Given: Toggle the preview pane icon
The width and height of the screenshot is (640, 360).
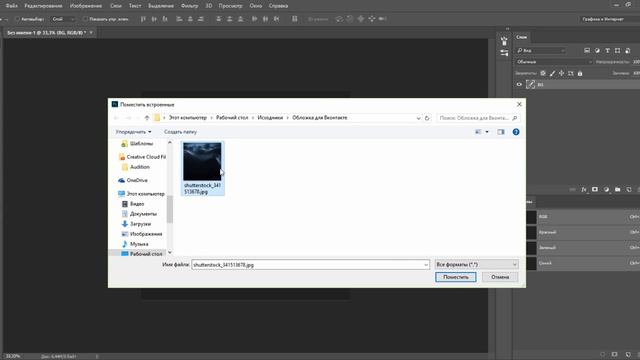Looking at the screenshot, I should click(501, 132).
